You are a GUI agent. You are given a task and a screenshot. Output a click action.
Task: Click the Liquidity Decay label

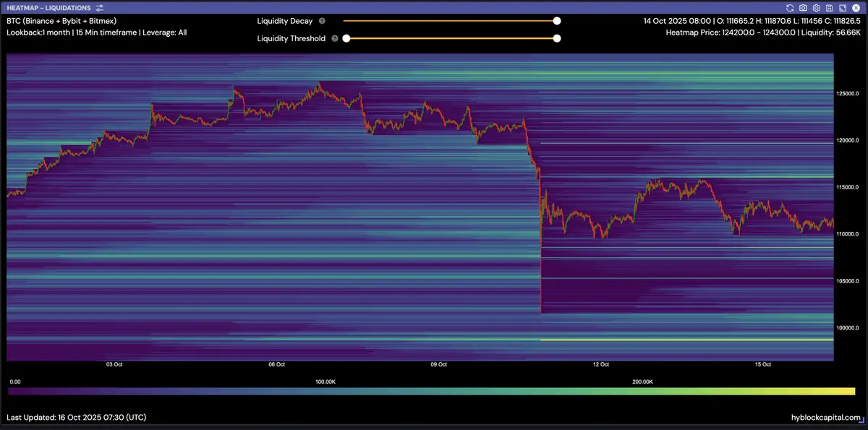[x=285, y=21]
